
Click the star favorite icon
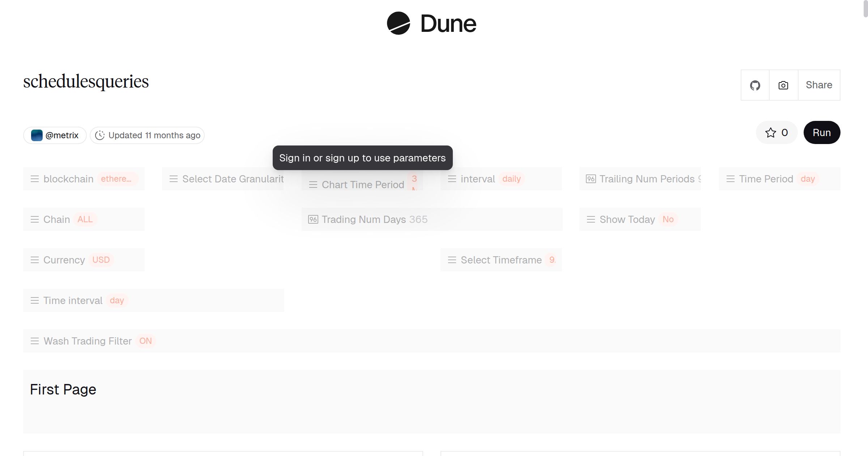click(x=770, y=133)
